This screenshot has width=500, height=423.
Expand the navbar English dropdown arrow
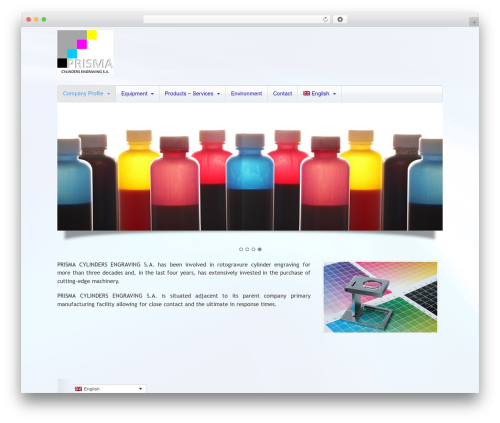[x=334, y=94]
